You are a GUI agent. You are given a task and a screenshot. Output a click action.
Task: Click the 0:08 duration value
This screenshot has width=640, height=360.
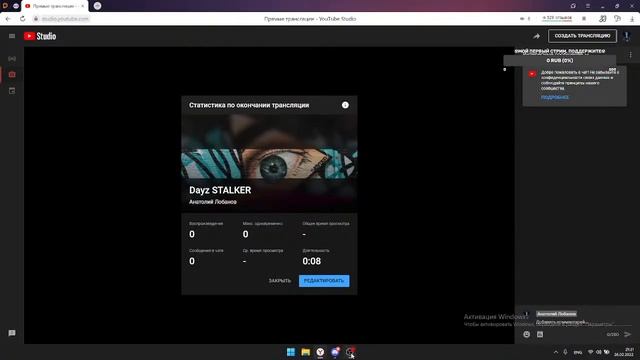[311, 261]
